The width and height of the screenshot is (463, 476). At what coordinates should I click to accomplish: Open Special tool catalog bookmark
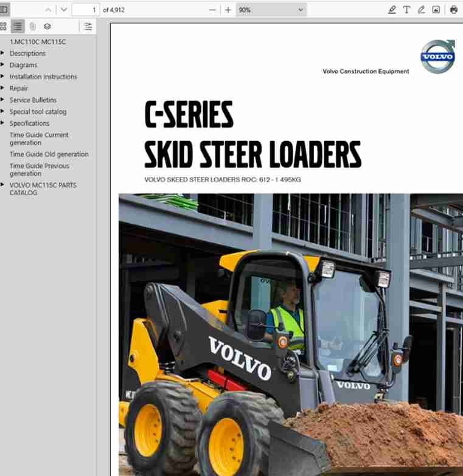[38, 112]
